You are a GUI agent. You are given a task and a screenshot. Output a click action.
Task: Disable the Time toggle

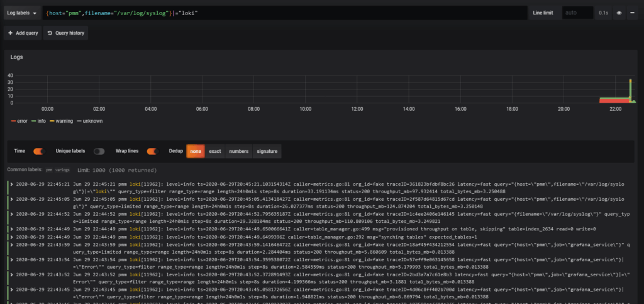[x=38, y=151]
